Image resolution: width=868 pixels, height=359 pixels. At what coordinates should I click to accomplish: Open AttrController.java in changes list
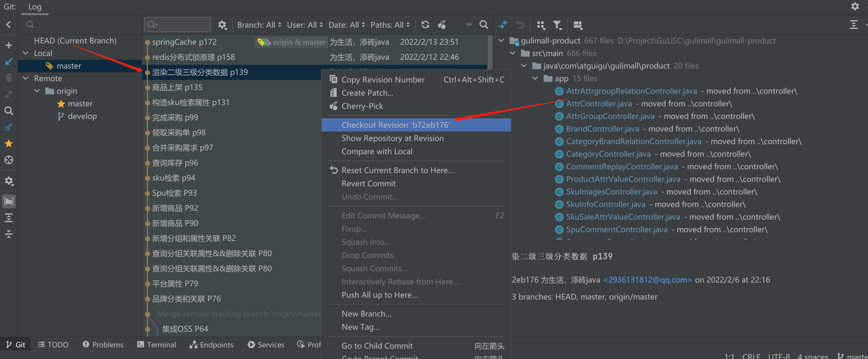[599, 104]
